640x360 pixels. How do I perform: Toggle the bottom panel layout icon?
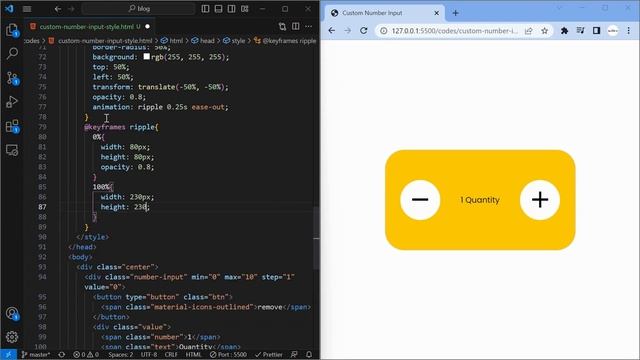218,9
